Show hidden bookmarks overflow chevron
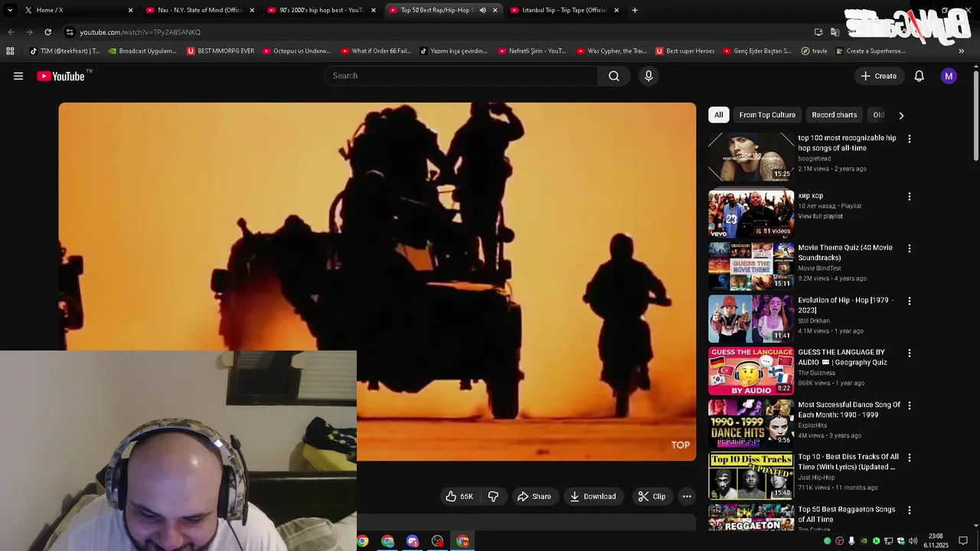Viewport: 980px width, 551px height. [x=962, y=51]
